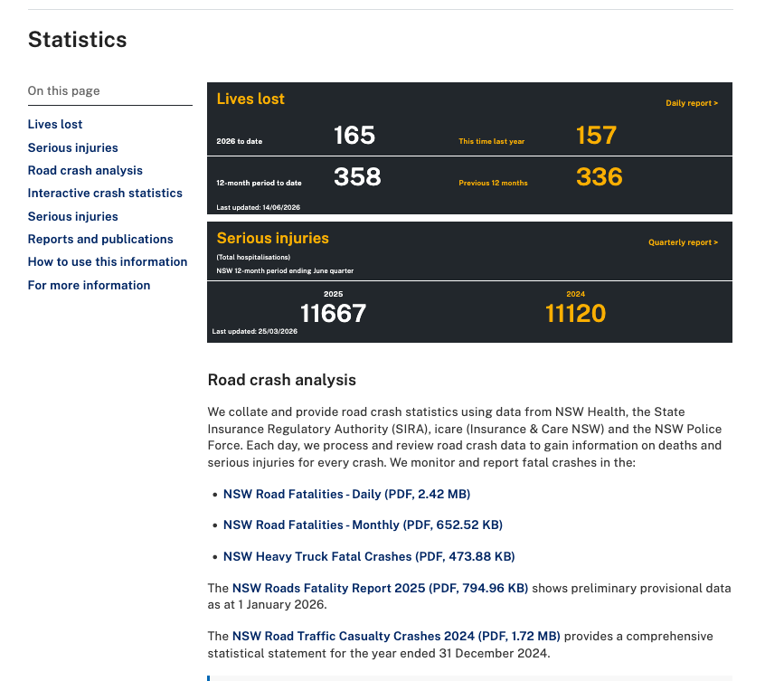Click '12-month period to date' label

(259, 183)
